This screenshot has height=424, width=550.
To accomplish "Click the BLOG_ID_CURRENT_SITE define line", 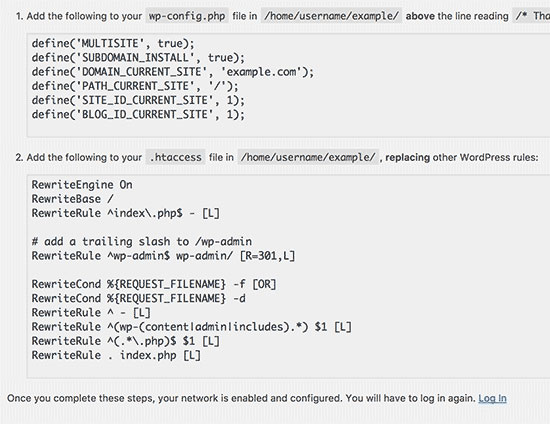I will [x=138, y=114].
